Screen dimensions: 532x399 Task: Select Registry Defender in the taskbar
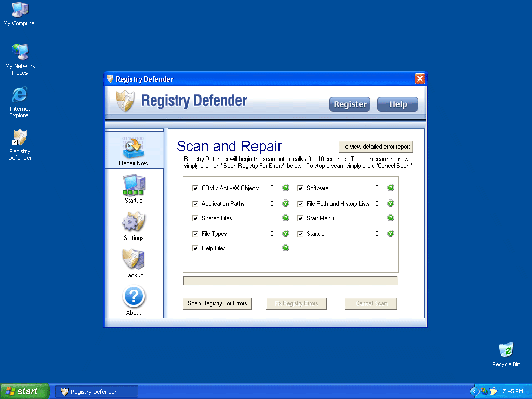pyautogui.click(x=97, y=392)
